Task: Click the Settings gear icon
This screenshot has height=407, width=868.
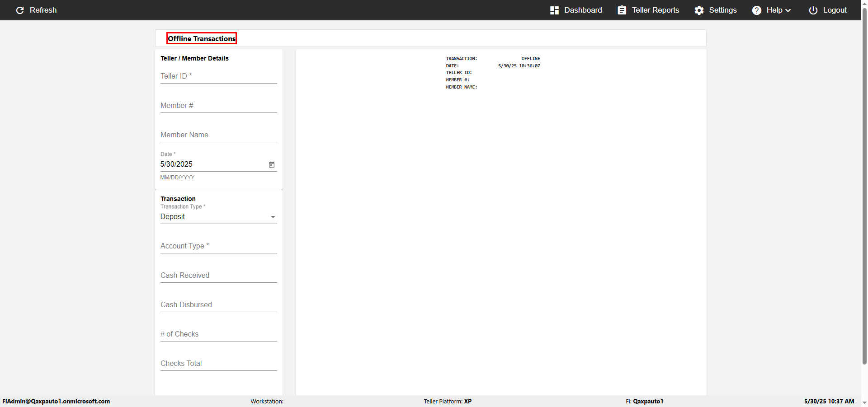Action: tap(699, 10)
